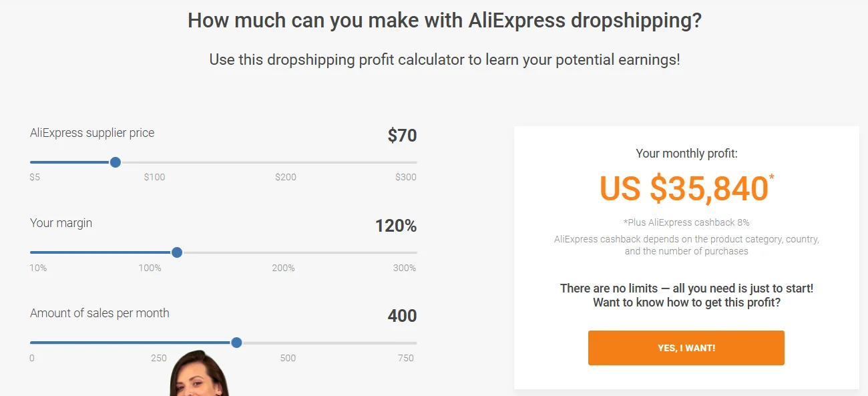Click the $200 mark under supplier price slider

tap(286, 178)
